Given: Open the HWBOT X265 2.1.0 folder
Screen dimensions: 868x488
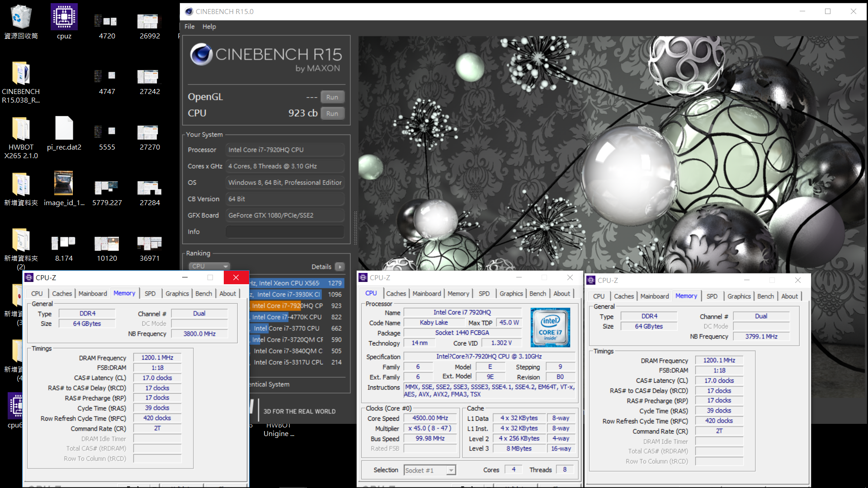Looking at the screenshot, I should click(21, 138).
